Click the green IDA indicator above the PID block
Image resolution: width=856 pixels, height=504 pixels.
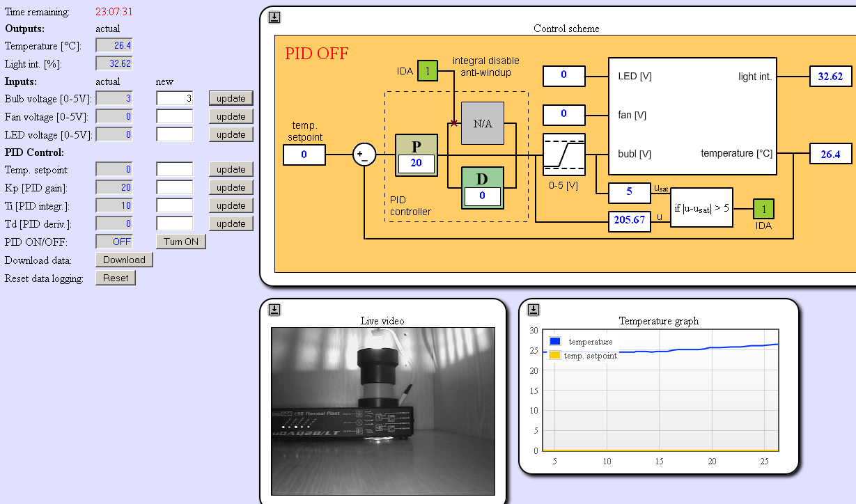428,71
